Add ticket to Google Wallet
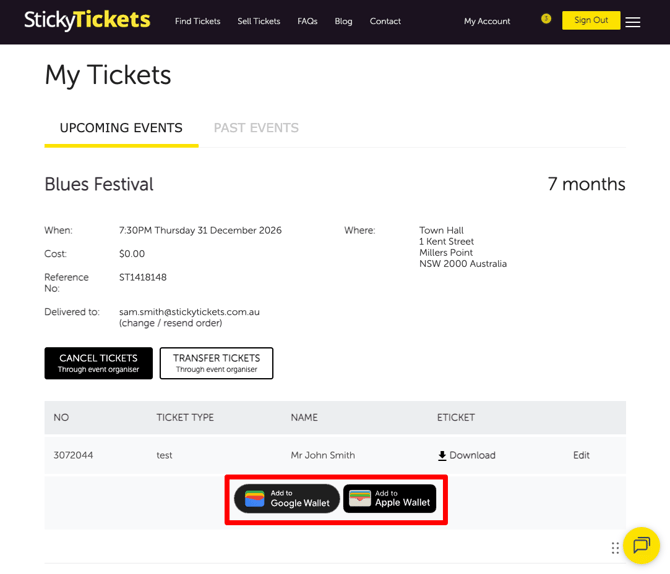The image size is (670, 574). click(x=287, y=498)
